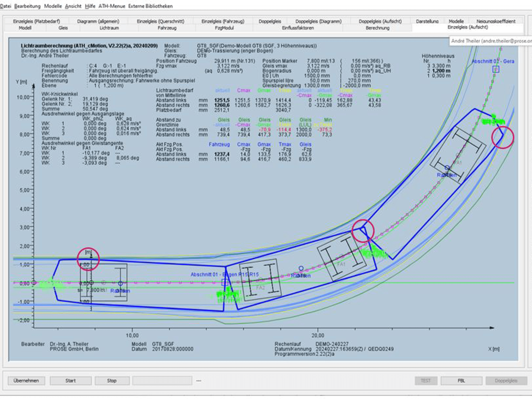Open the Externe Bibliotheken menu

[x=150, y=6]
